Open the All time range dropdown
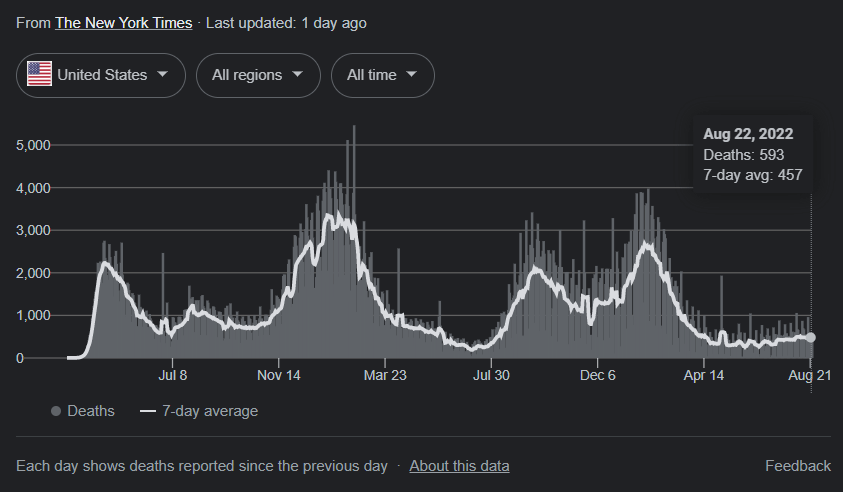843x492 pixels. pyautogui.click(x=383, y=75)
